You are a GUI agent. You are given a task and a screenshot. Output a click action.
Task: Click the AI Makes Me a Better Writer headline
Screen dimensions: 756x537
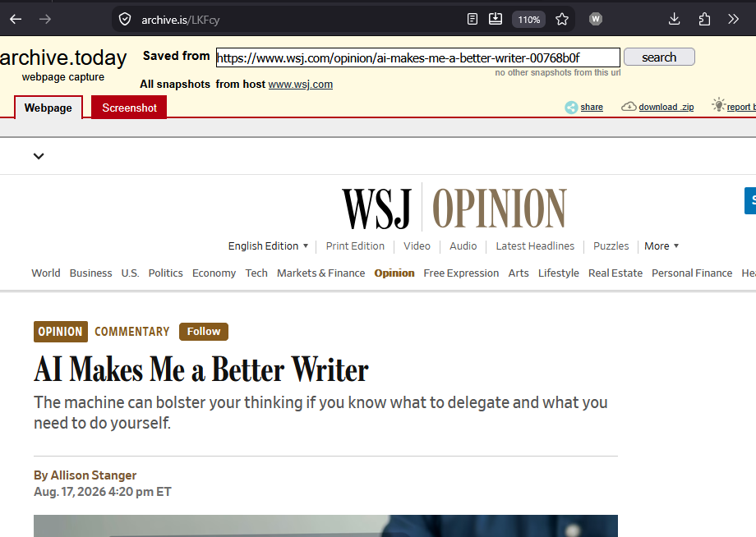pyautogui.click(x=201, y=369)
